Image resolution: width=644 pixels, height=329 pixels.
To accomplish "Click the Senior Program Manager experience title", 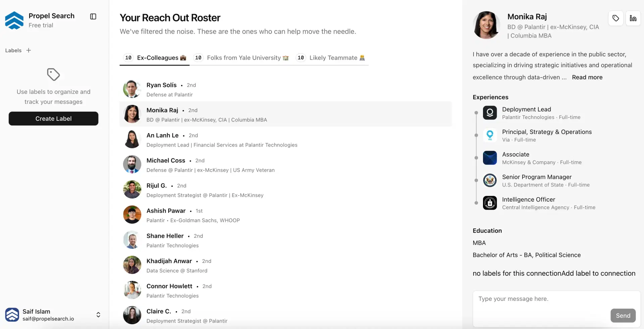I will coord(537,177).
